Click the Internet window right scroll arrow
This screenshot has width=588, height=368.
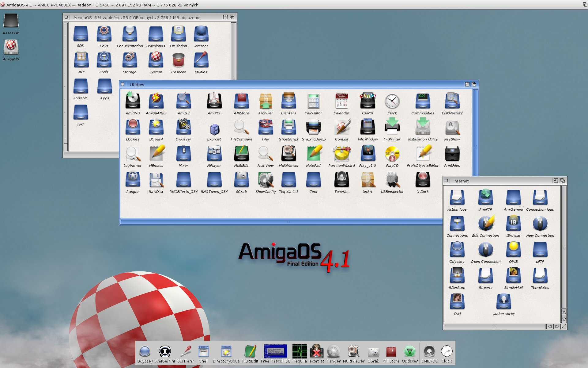pyautogui.click(x=557, y=327)
